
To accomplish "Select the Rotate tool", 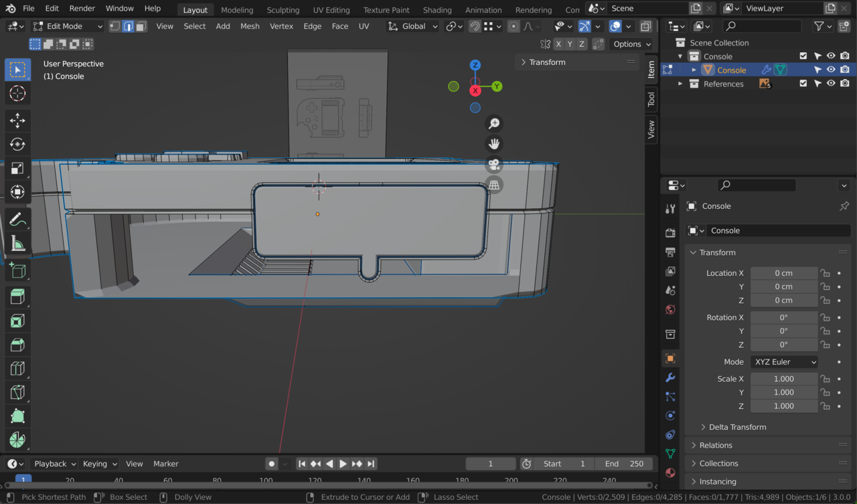I will click(x=17, y=145).
